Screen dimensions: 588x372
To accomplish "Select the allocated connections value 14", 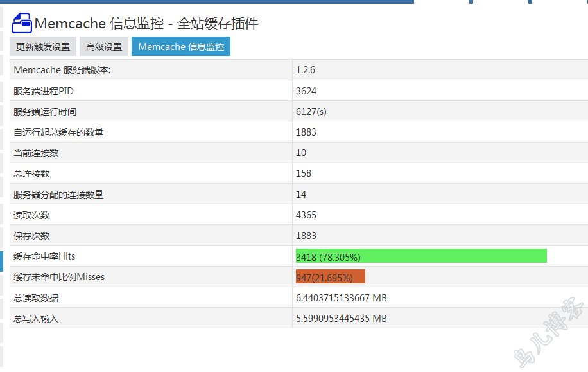I will (301, 195).
